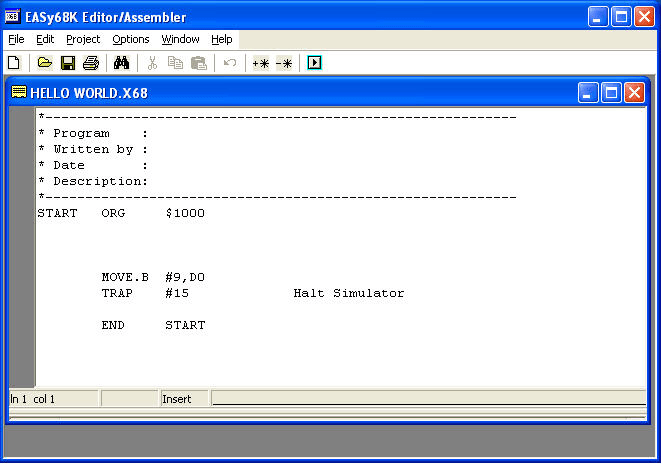Copy selection using the copy icon
Image resolution: width=661 pixels, height=465 pixels.
pyautogui.click(x=175, y=63)
